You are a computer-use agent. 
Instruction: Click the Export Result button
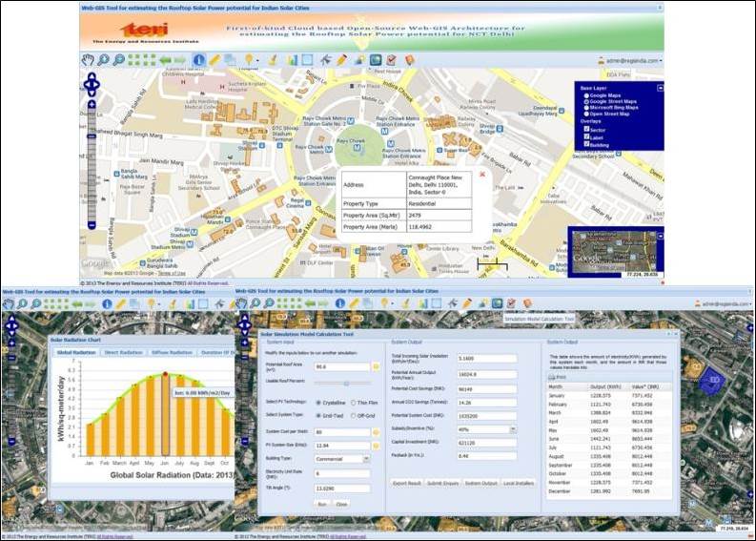[x=407, y=483]
